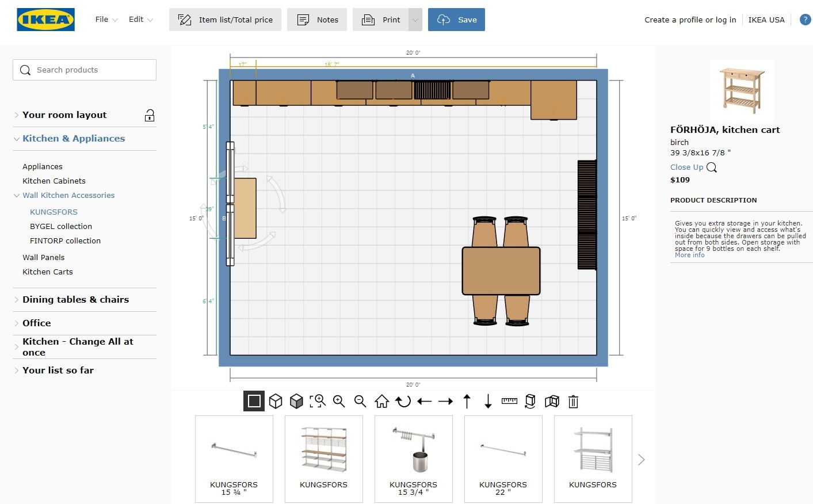
Task: Pan view down with down arrow
Action: 488,401
